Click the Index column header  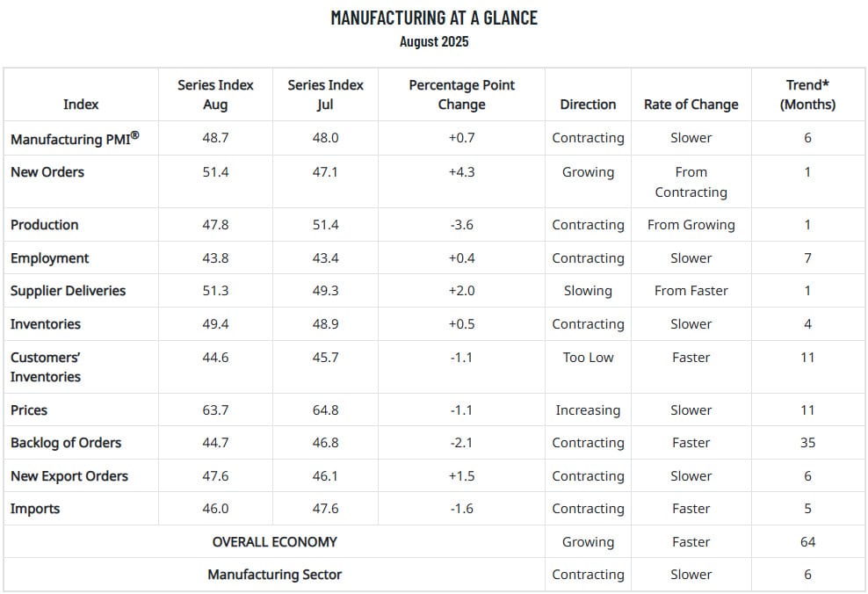point(81,104)
